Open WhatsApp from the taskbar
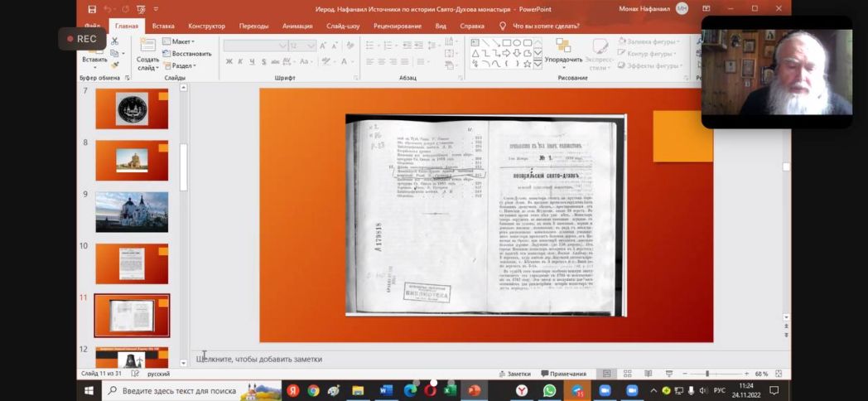The width and height of the screenshot is (868, 401). [549, 390]
